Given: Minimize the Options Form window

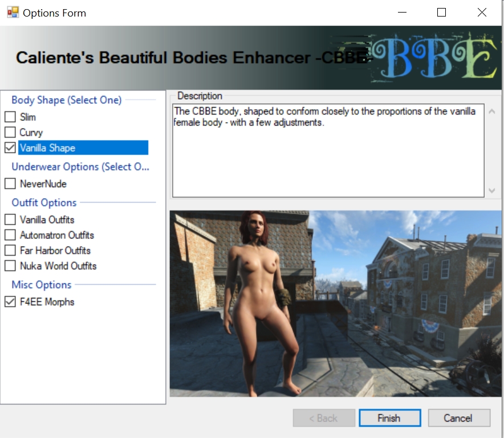Looking at the screenshot, I should pyautogui.click(x=402, y=13).
